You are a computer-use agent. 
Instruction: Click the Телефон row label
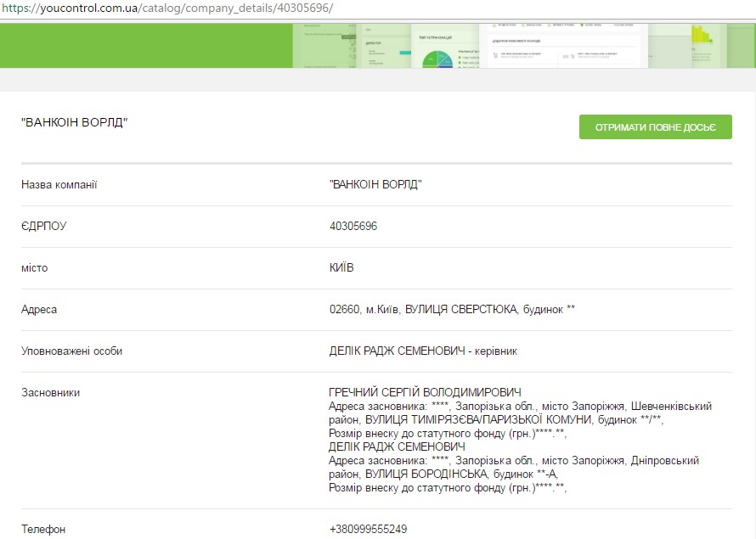[x=43, y=530]
